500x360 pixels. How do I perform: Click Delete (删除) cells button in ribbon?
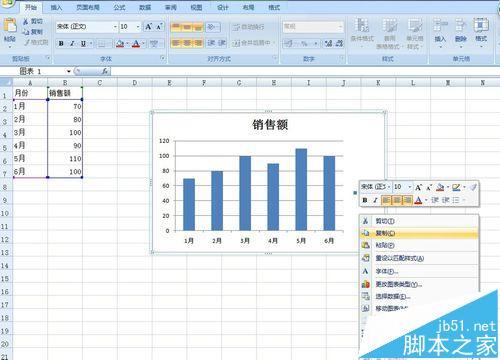click(x=460, y=33)
